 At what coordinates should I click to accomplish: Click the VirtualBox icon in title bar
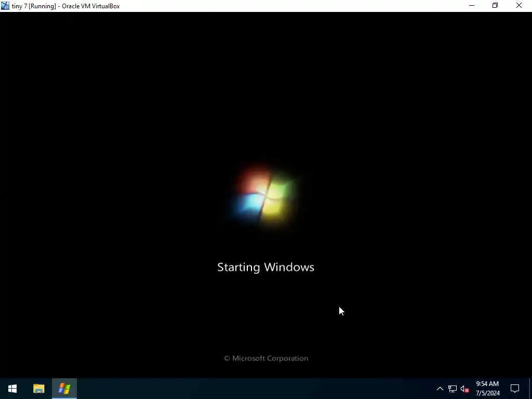5,6
